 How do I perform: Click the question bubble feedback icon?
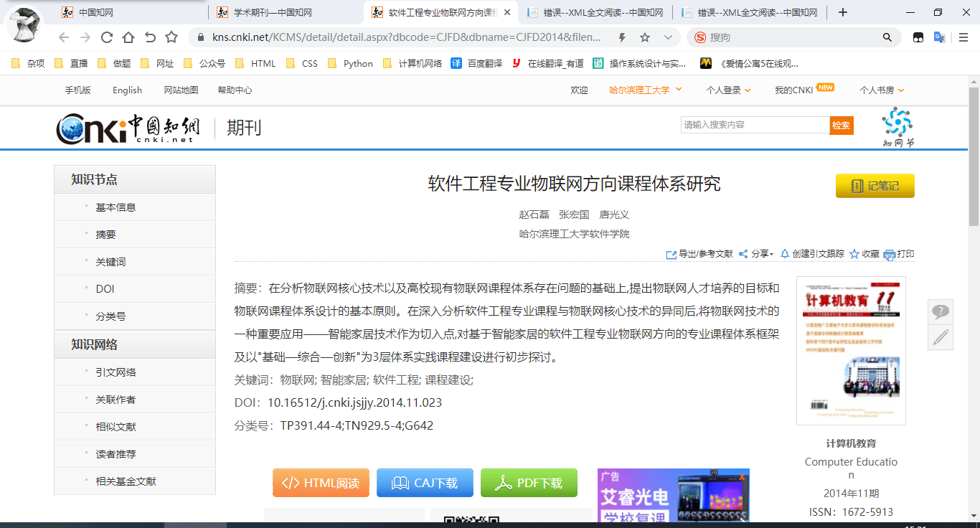point(940,312)
